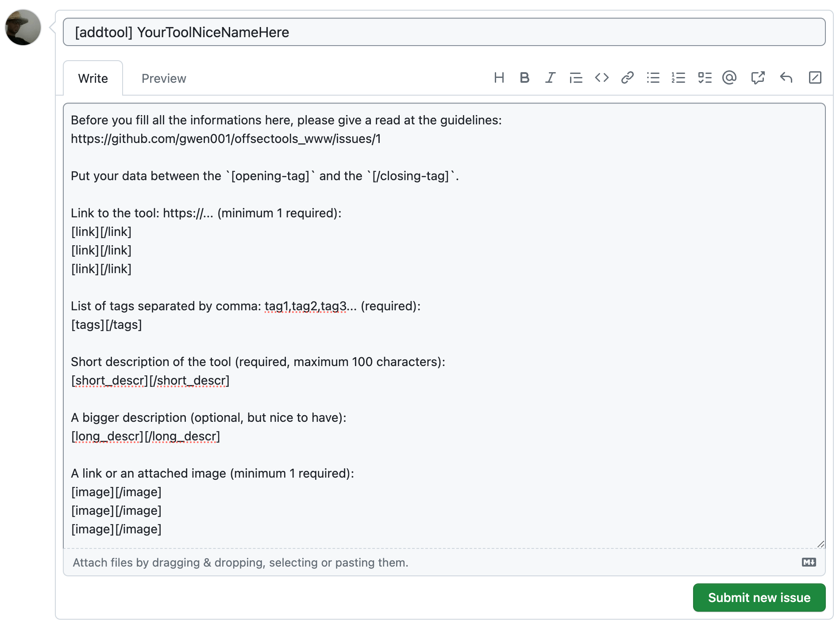
Task: Mention a user with the @ icon
Action: [x=730, y=78]
